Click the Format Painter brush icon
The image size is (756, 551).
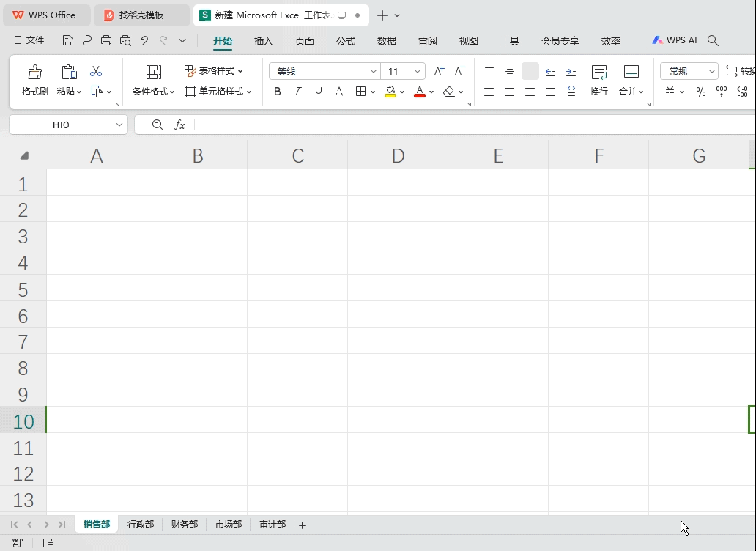click(34, 72)
